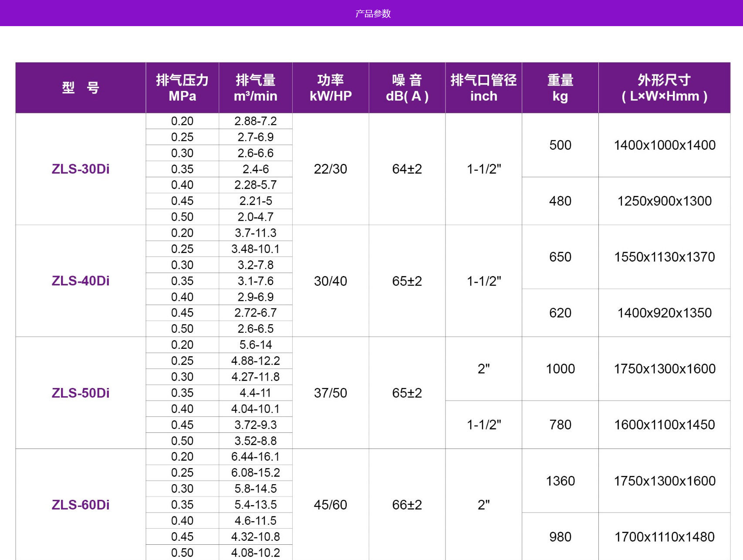Click the 1250x900x1300 dimension cell

(665, 201)
